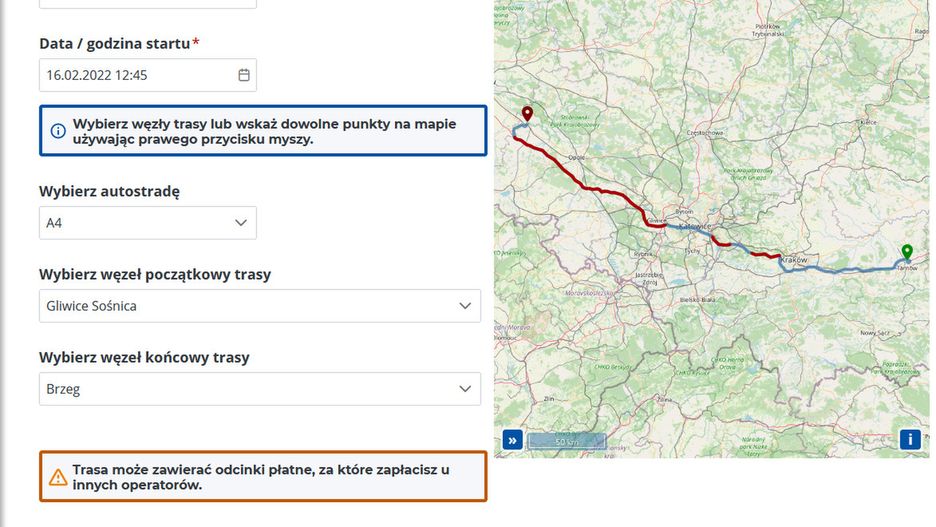Click the blue route segment east of Kraków
The height and width of the screenshot is (527, 936).
click(x=840, y=270)
